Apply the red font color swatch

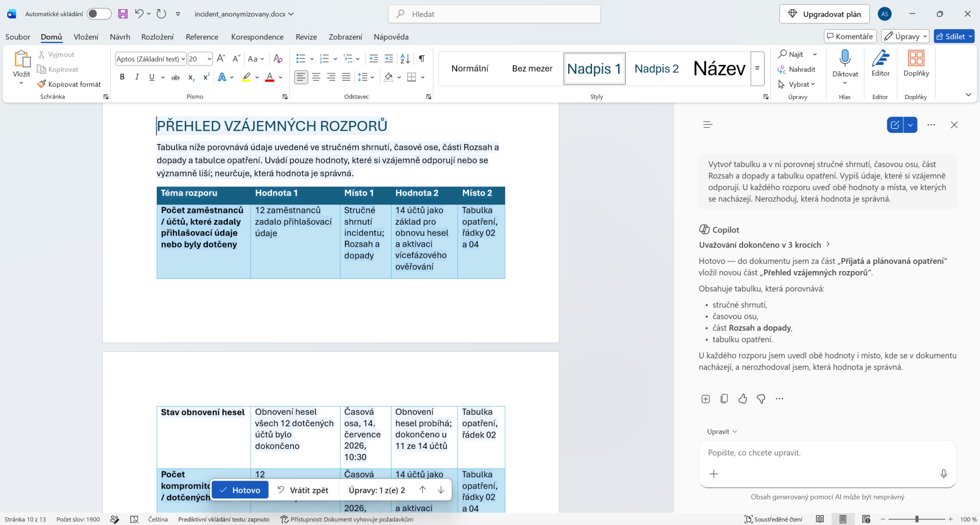270,77
